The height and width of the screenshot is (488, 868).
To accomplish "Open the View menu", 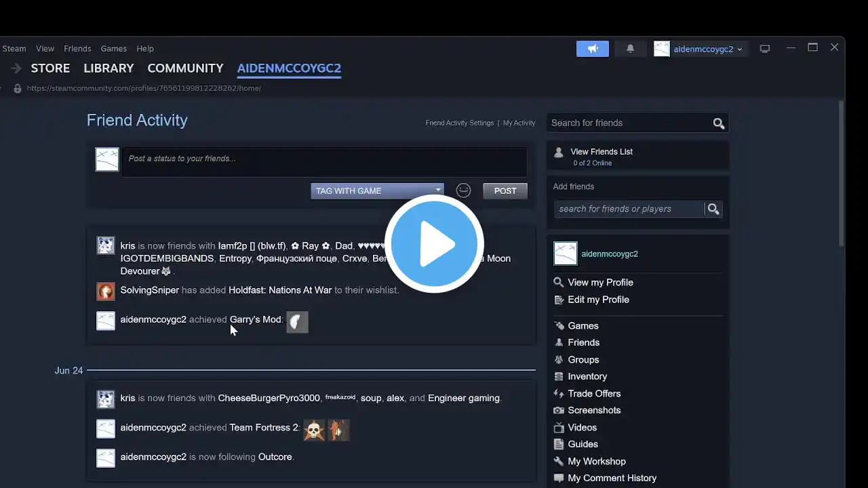I will 45,49.
